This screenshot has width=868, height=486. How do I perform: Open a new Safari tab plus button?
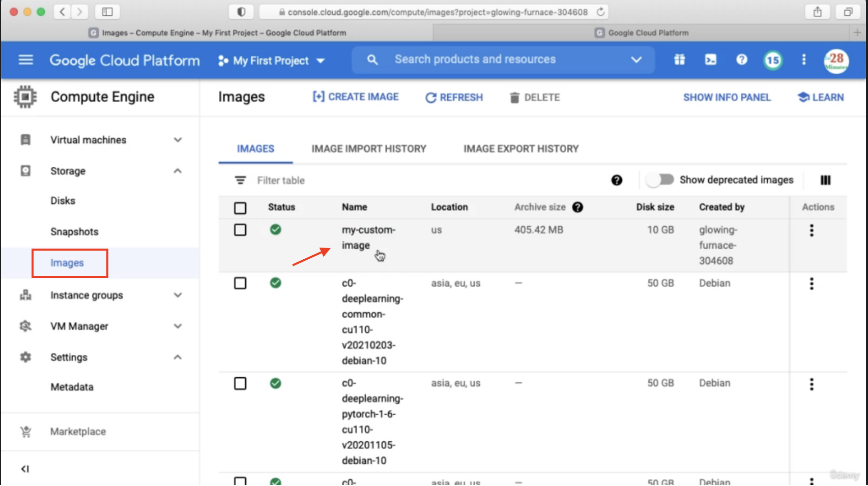pyautogui.click(x=857, y=33)
